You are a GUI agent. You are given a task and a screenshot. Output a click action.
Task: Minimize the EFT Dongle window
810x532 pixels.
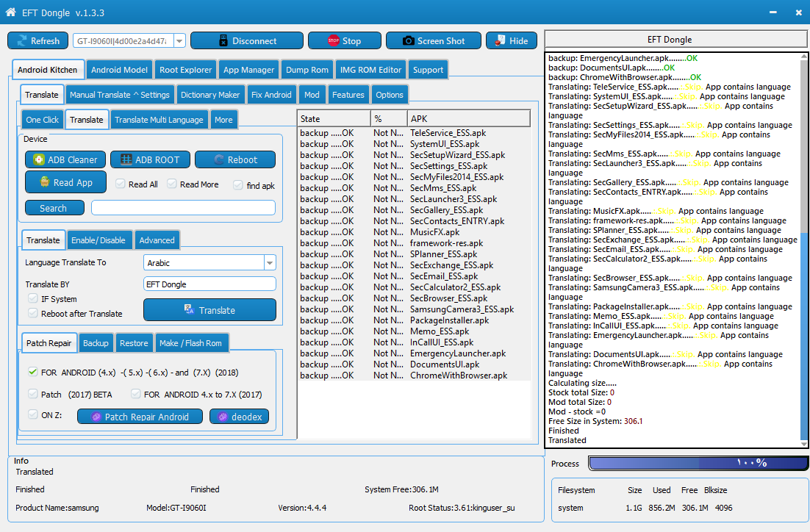click(x=773, y=12)
